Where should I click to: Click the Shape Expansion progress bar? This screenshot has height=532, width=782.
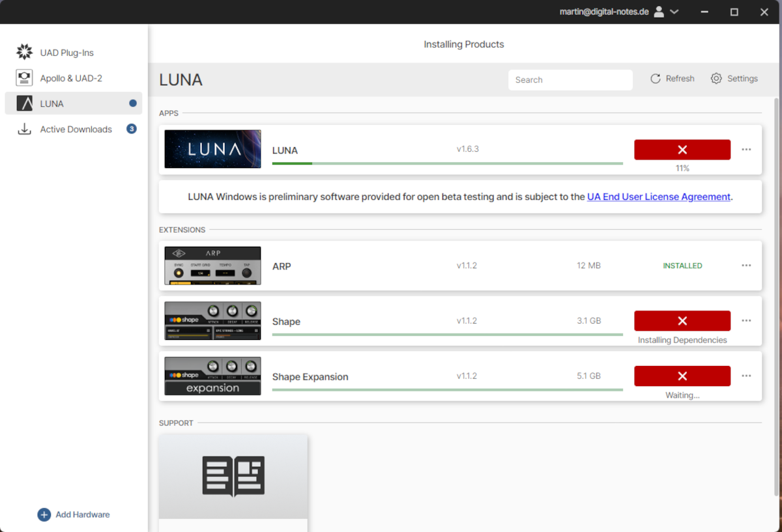pos(447,390)
